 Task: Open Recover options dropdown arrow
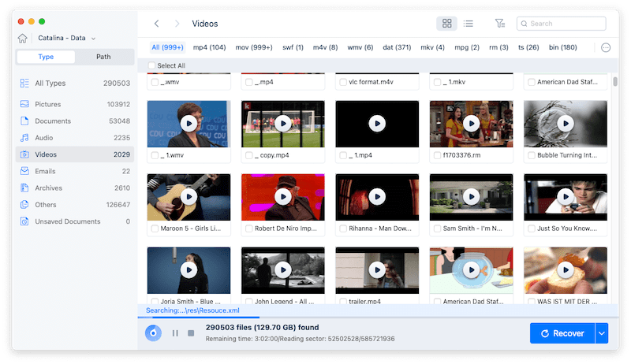602,333
